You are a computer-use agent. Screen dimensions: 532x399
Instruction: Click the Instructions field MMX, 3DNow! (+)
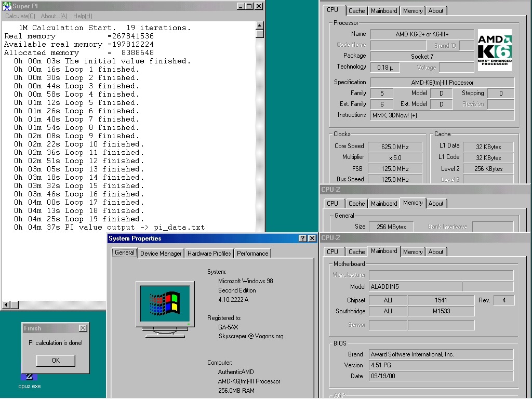coord(443,115)
